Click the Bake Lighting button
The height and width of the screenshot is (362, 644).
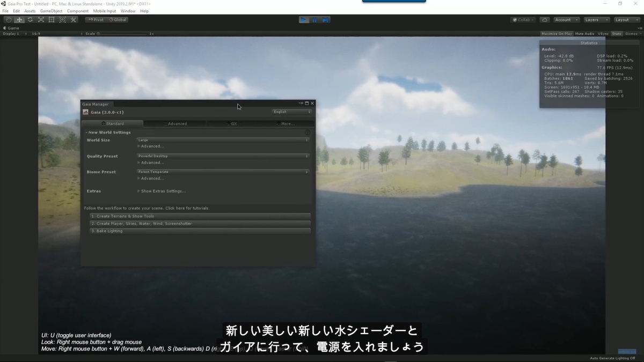pyautogui.click(x=200, y=231)
